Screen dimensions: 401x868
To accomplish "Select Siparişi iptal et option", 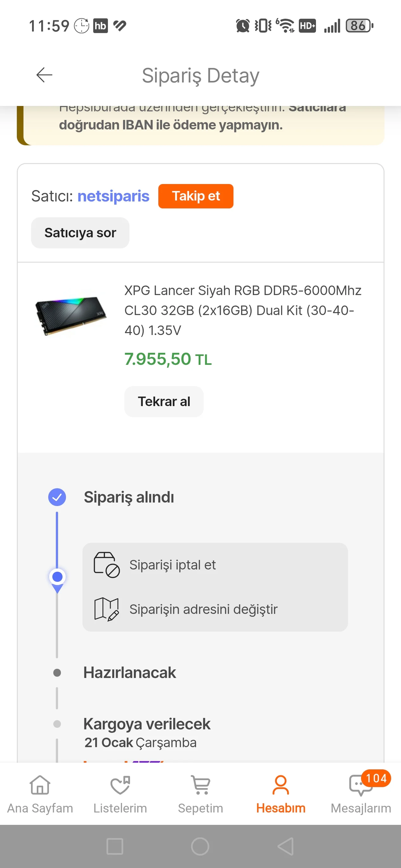I will coord(173,565).
